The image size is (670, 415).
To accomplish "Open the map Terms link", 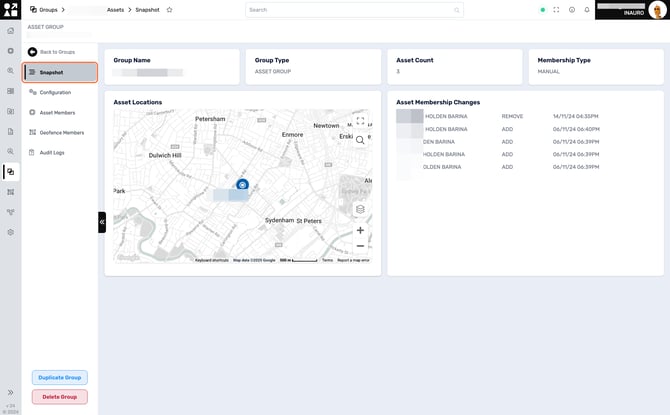I will tap(327, 260).
